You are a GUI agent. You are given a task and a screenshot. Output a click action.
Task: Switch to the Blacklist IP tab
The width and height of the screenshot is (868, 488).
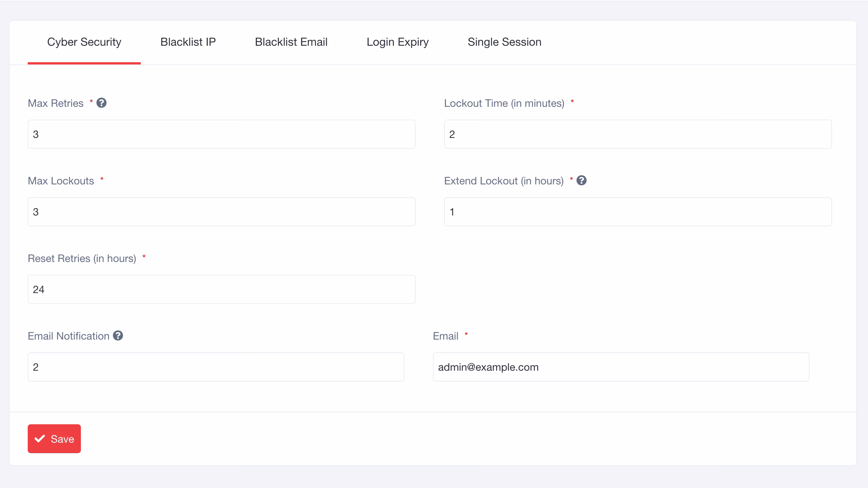pyautogui.click(x=188, y=42)
